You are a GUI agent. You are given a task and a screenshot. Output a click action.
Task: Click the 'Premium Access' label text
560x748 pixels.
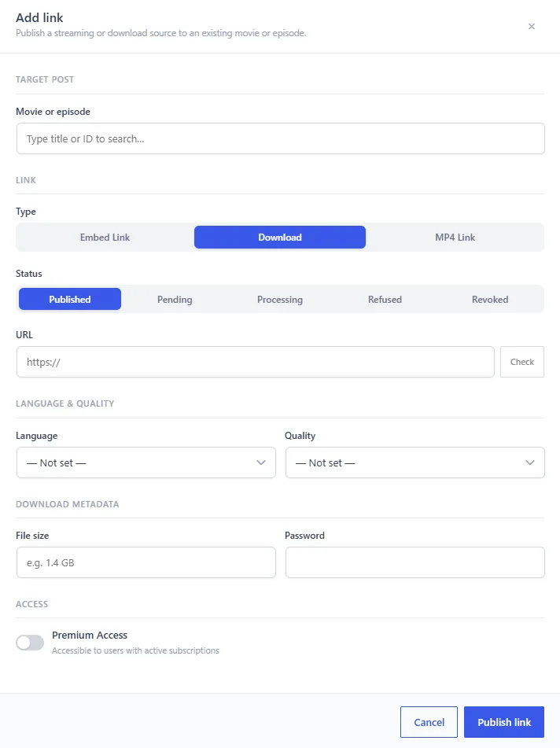click(90, 635)
